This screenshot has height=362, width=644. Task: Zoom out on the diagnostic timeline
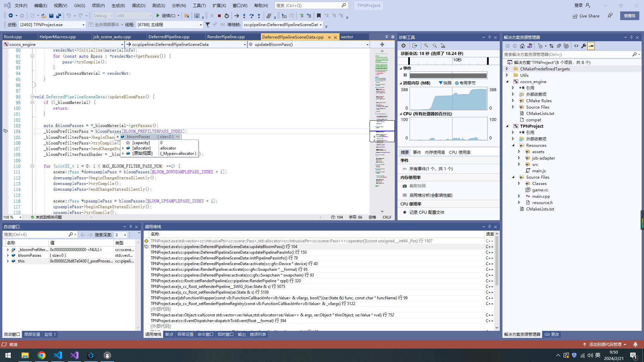[x=435, y=46]
